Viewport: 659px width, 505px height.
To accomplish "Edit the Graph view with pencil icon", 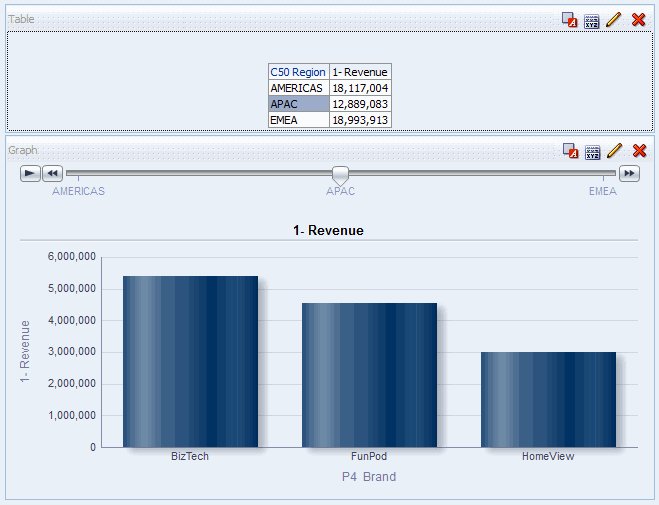I will [614, 151].
